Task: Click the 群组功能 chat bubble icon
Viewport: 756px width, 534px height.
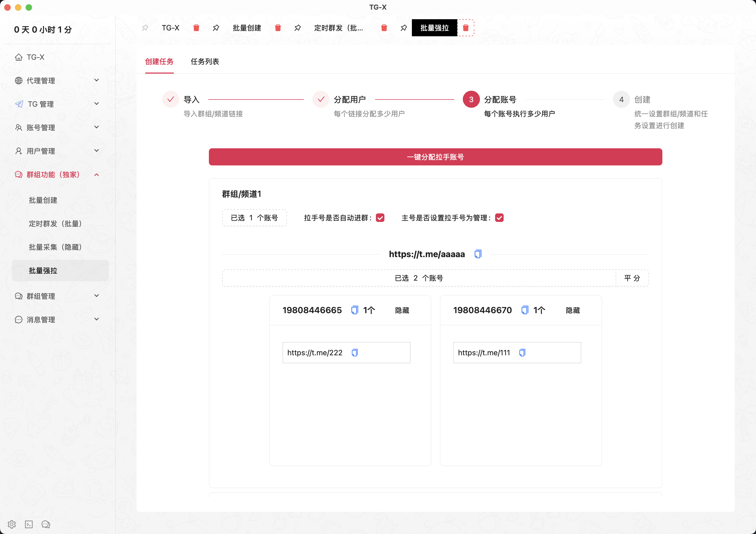Action: [19, 174]
